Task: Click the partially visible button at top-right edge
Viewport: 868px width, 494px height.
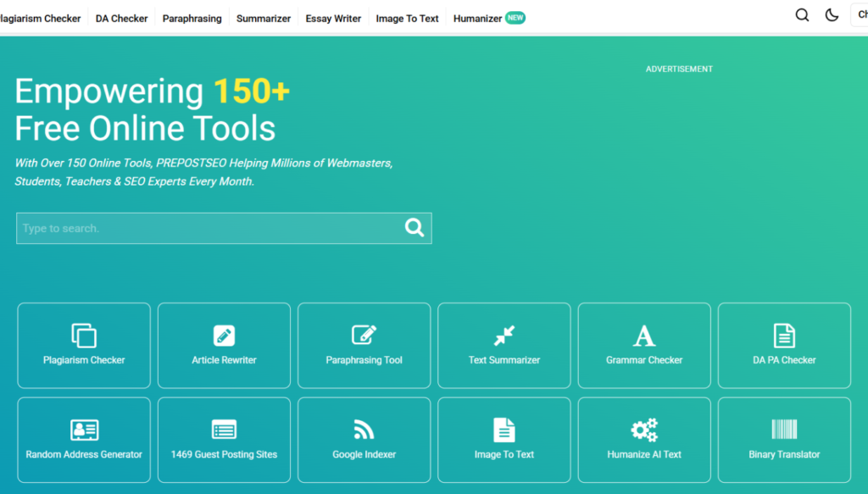Action: pos(860,15)
